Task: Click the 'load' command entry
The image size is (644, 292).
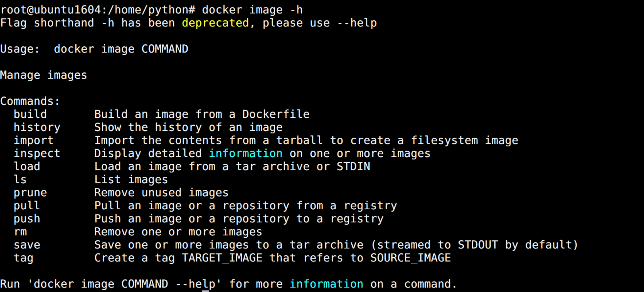Action: (27, 167)
